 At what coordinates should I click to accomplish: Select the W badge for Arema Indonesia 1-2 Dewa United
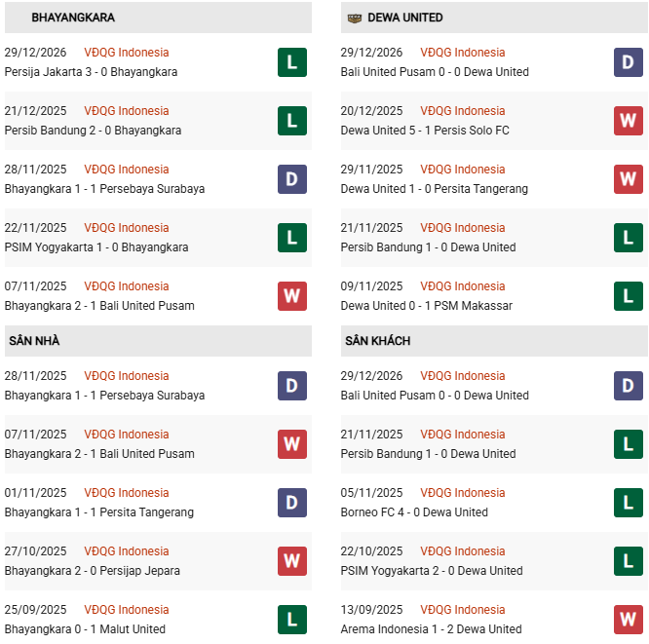click(x=629, y=620)
